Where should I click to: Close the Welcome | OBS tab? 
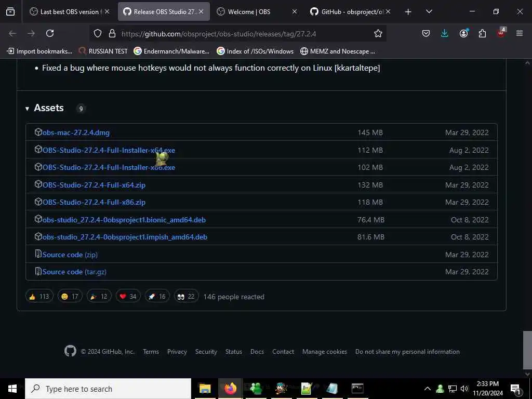click(295, 11)
